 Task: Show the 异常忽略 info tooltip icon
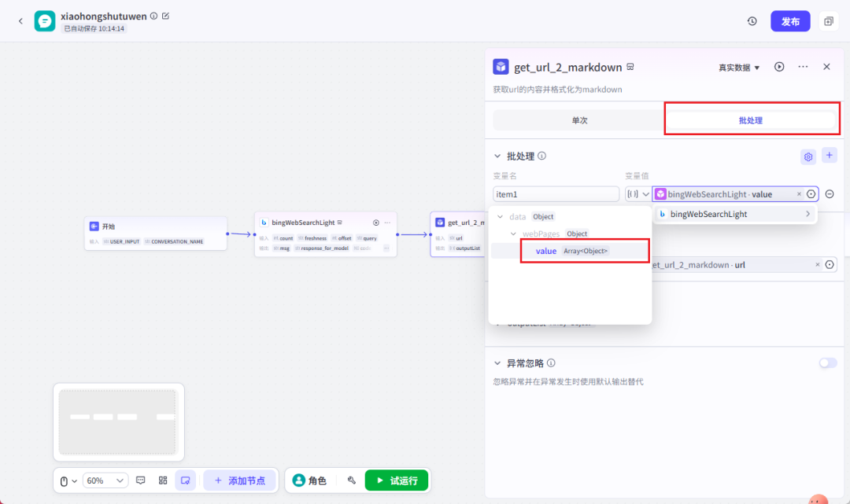[x=551, y=362]
